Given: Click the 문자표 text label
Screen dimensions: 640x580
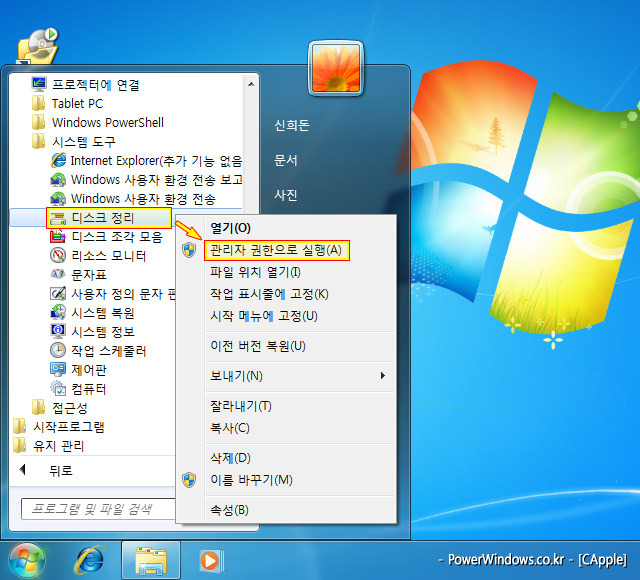Looking at the screenshot, I should click(89, 275).
